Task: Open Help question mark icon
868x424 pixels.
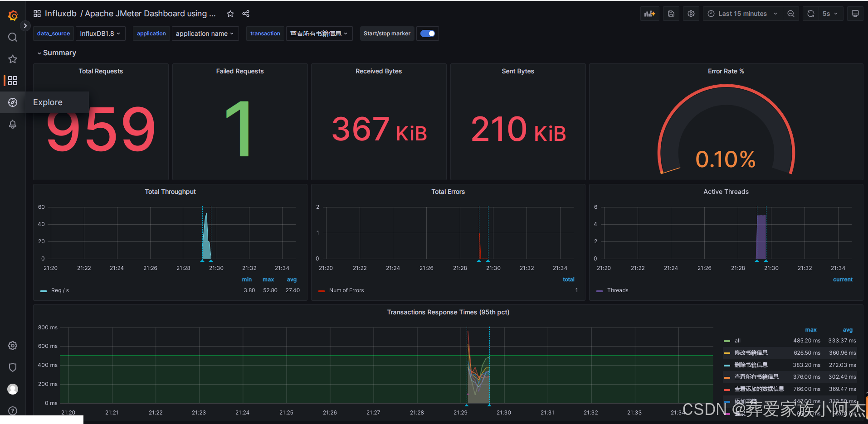Action: [x=13, y=410]
